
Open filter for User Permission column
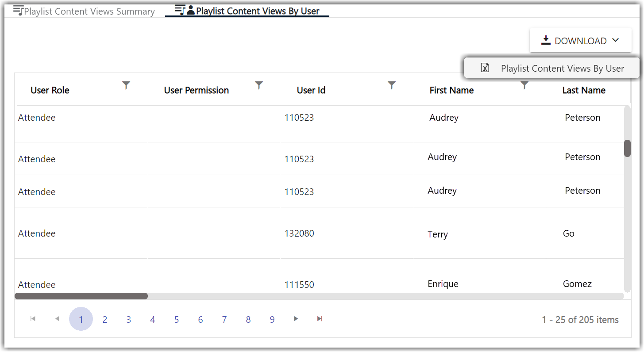click(259, 85)
